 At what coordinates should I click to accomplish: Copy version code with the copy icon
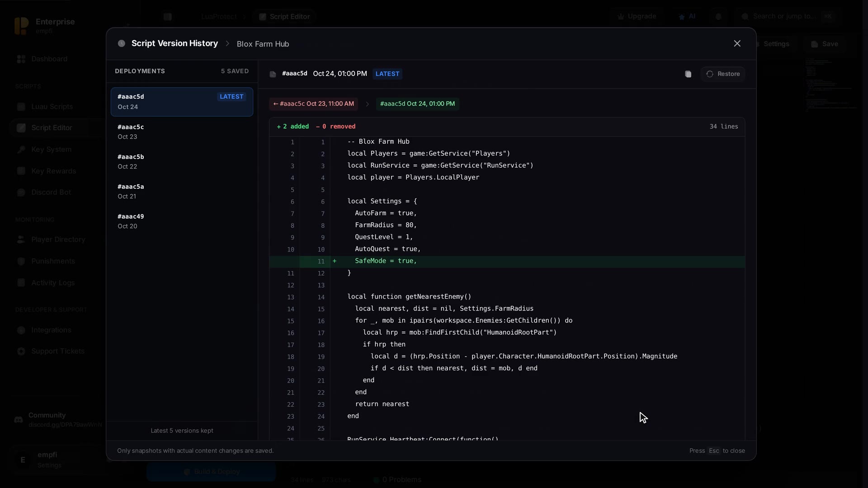(x=688, y=74)
